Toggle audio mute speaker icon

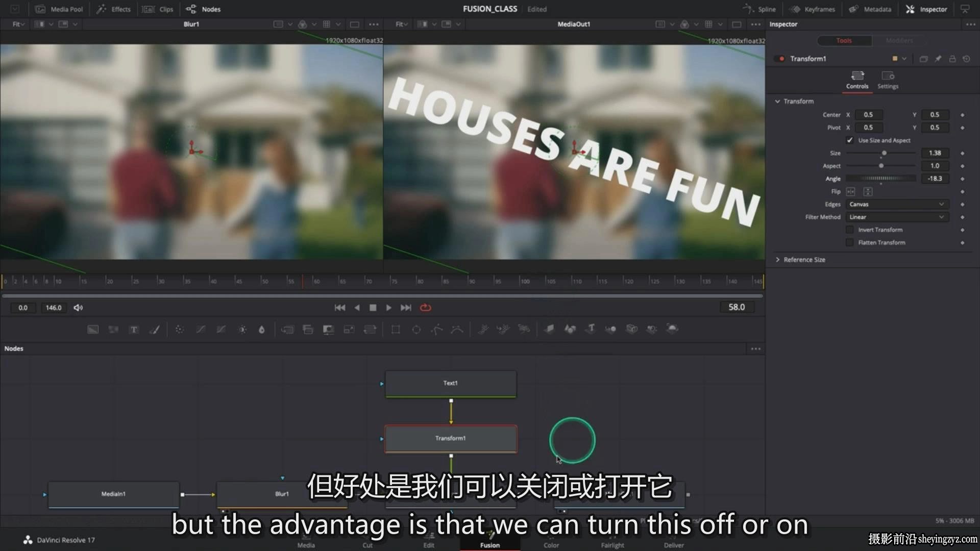click(78, 308)
